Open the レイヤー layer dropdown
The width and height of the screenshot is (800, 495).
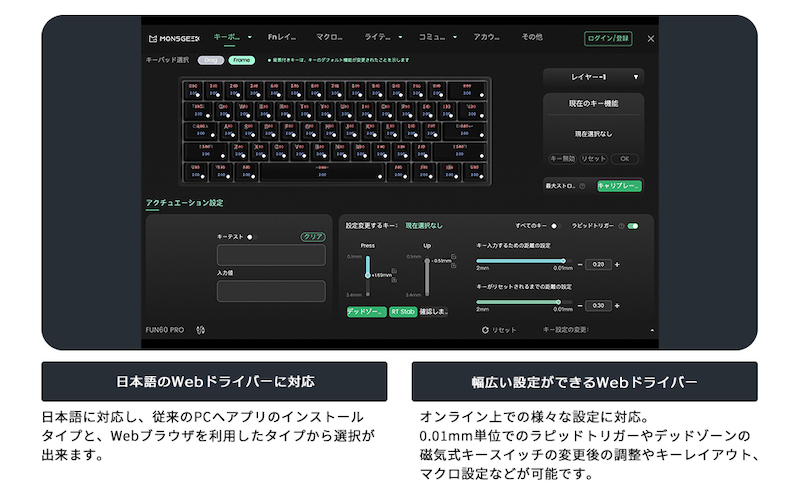(593, 76)
